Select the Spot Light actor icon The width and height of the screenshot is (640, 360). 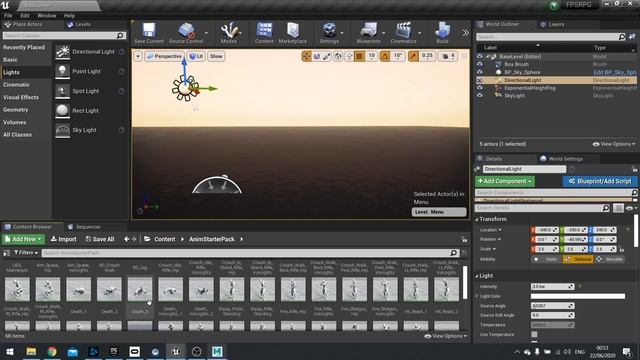coord(62,91)
